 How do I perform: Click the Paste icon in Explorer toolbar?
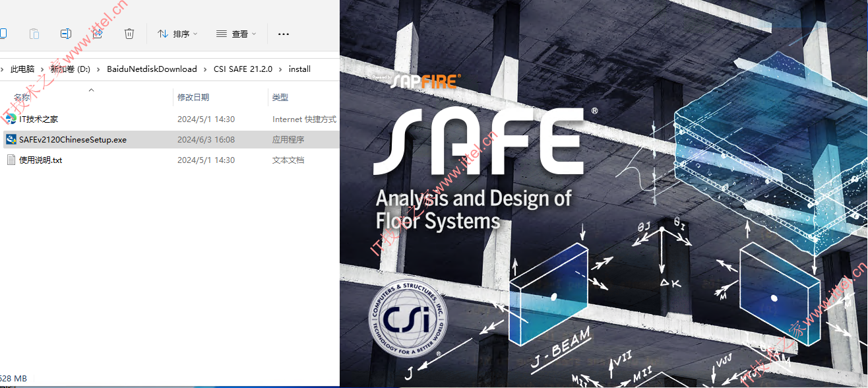[34, 34]
